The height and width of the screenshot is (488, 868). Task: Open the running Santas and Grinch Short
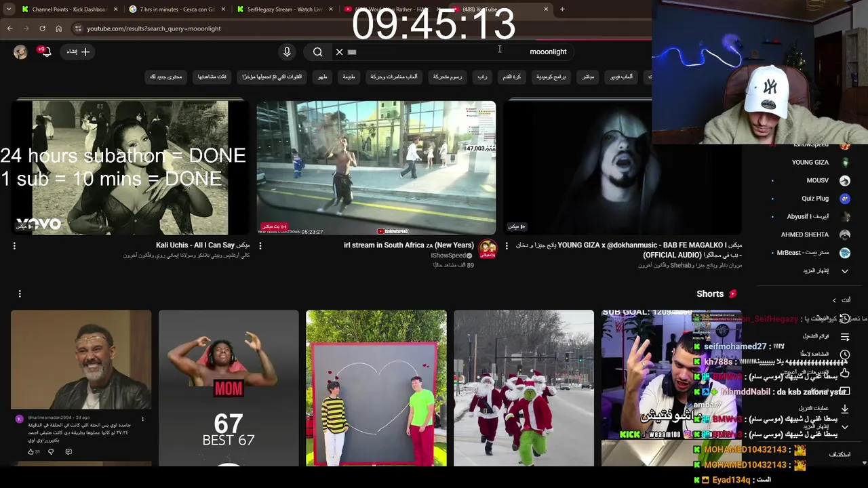[x=524, y=388]
